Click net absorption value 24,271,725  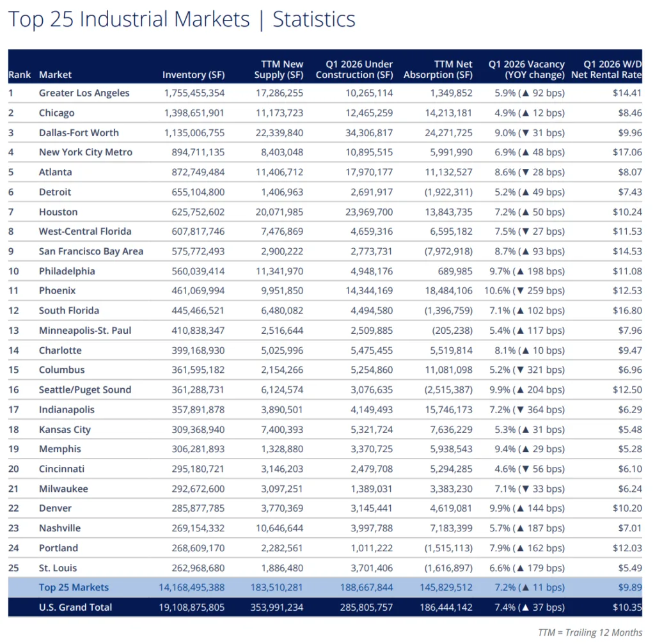click(x=448, y=133)
